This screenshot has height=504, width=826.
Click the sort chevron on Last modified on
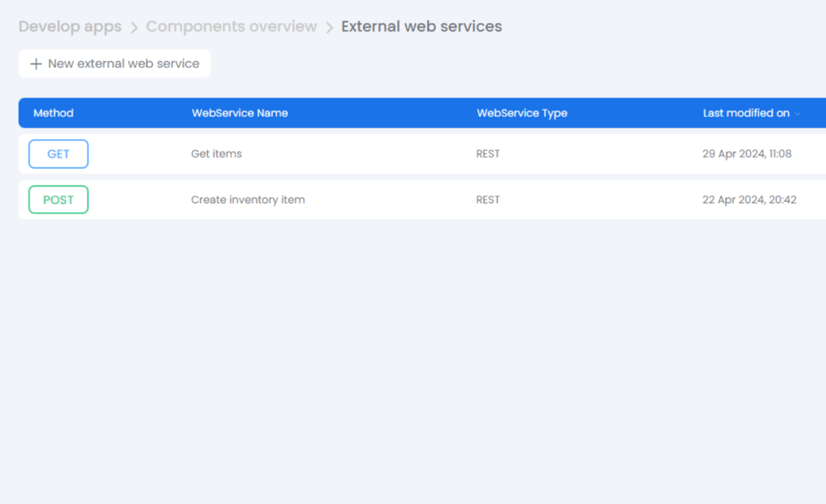click(x=798, y=113)
